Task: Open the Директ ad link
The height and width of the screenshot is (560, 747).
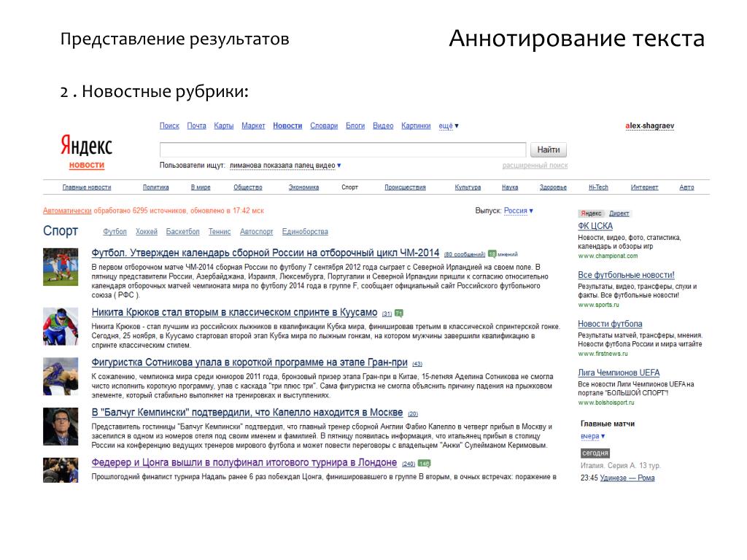Action: 619,214
